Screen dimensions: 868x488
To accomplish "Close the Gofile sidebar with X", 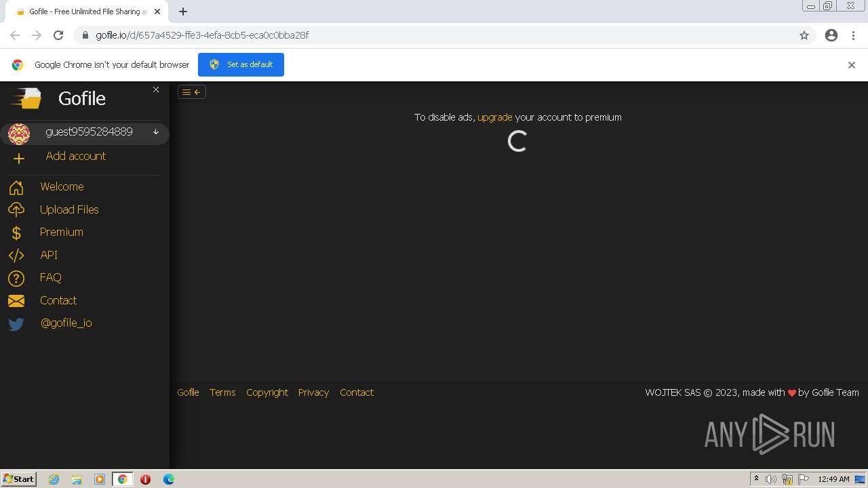I will tap(156, 89).
